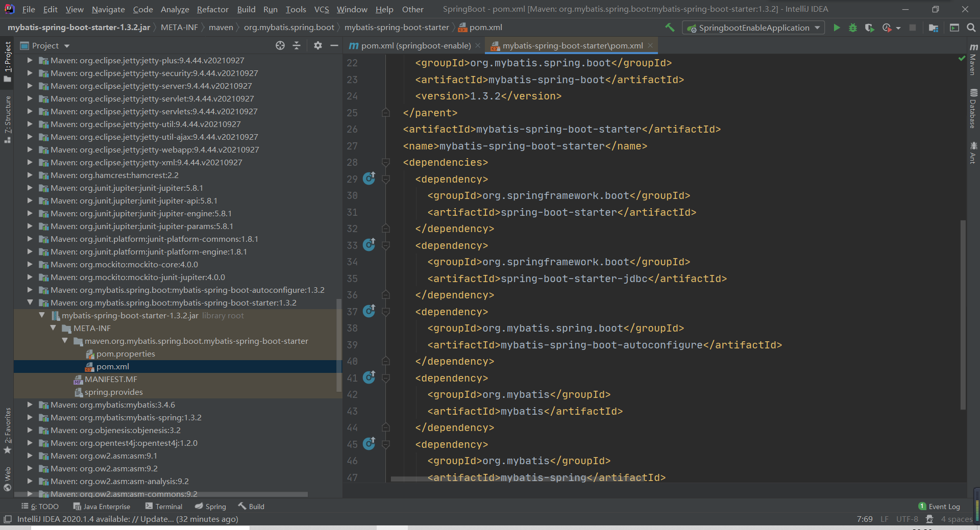Toggle tool window bars icon at bottom-left
The image size is (980, 530).
(7, 519)
